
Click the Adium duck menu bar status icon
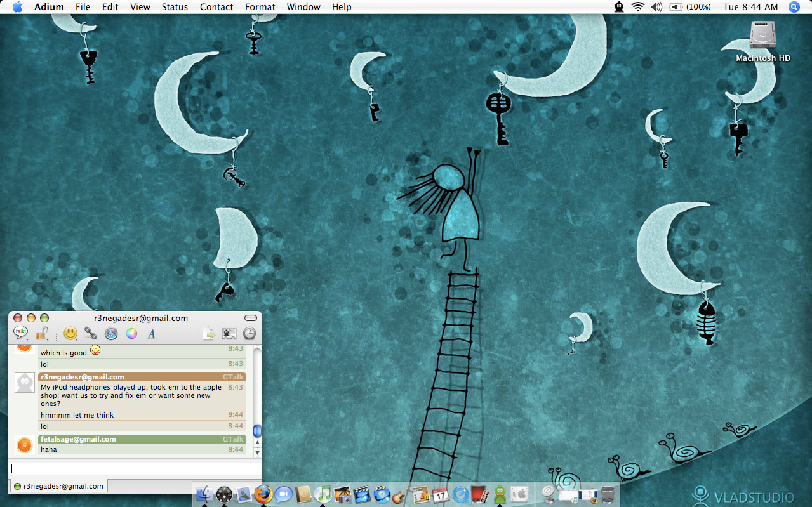(x=619, y=7)
